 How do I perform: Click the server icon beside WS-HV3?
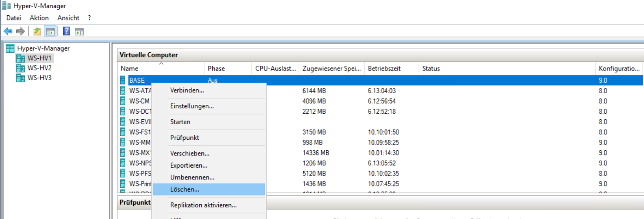20,78
